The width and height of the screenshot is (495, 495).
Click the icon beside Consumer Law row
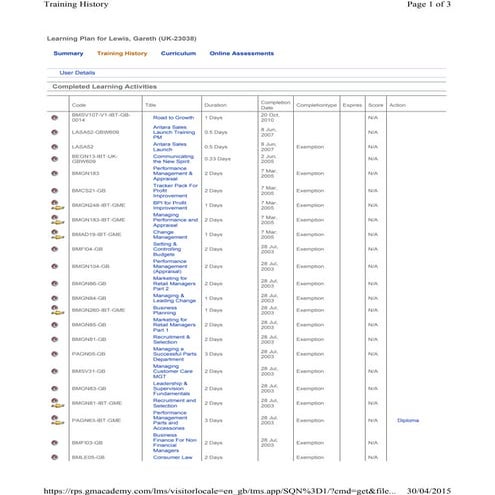click(55, 457)
